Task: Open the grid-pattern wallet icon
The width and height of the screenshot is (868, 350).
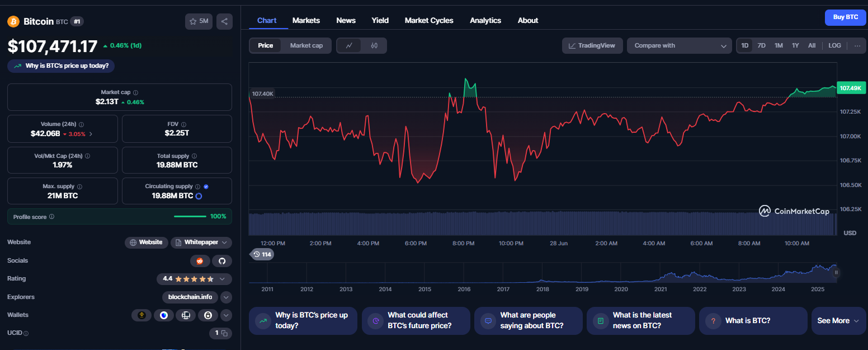Action: click(x=186, y=315)
